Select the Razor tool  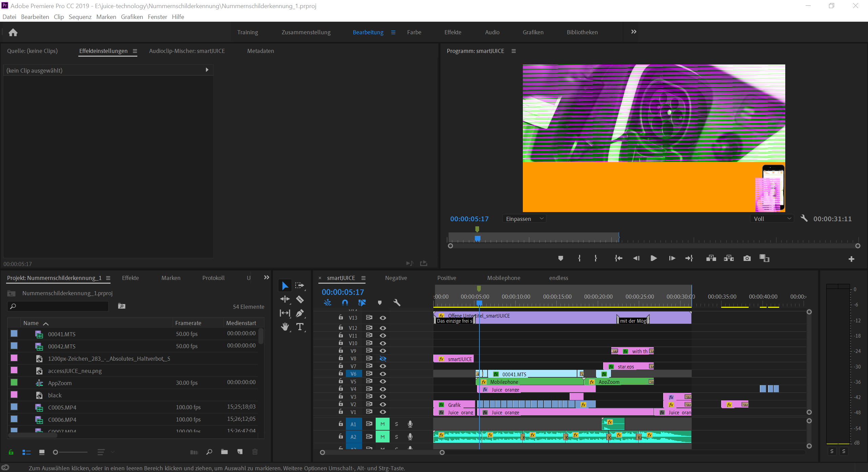tap(300, 299)
